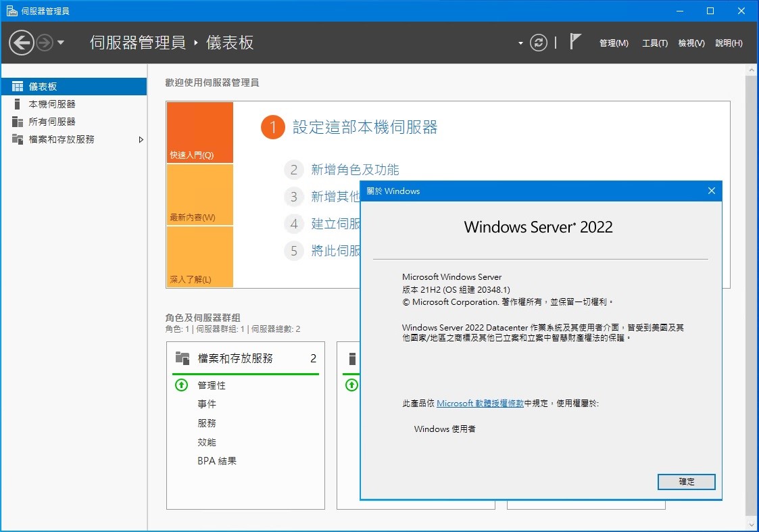Image resolution: width=759 pixels, height=532 pixels.
Task: Open navigation history dropdown arrow
Action: [61, 43]
